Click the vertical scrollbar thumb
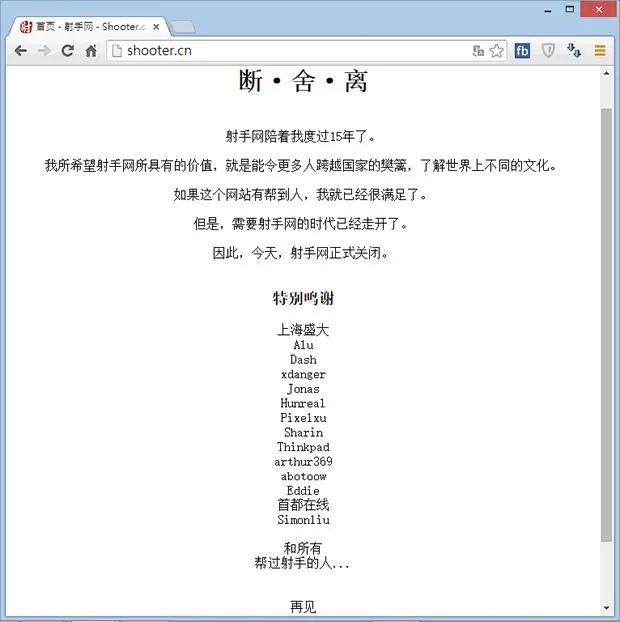 [x=606, y=324]
